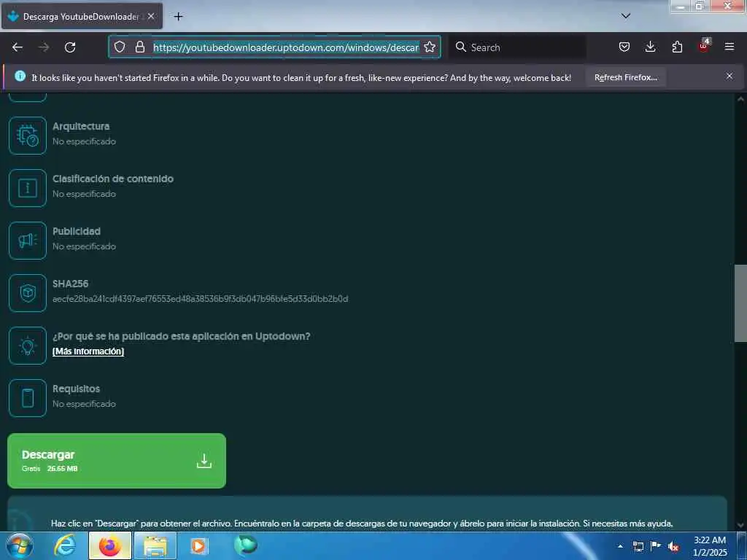Click the muted volume tray icon
The image size is (747, 560).
click(x=673, y=547)
